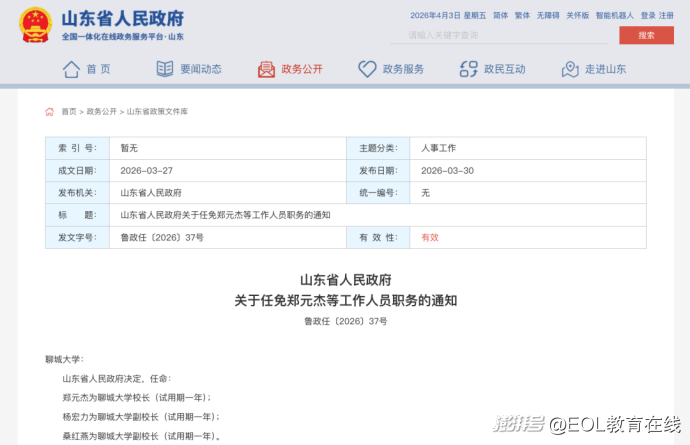The image size is (690, 445).
Task: Enable 无障碍 accessibility mode
Action: pos(547,16)
